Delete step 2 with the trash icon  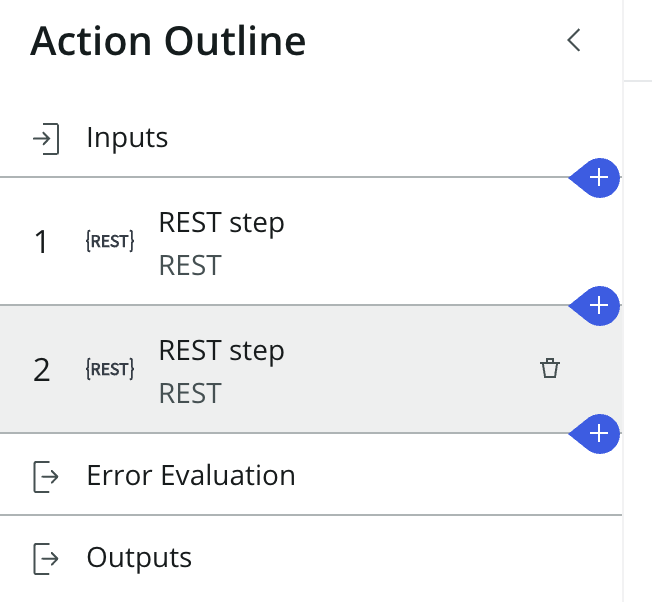point(549,369)
